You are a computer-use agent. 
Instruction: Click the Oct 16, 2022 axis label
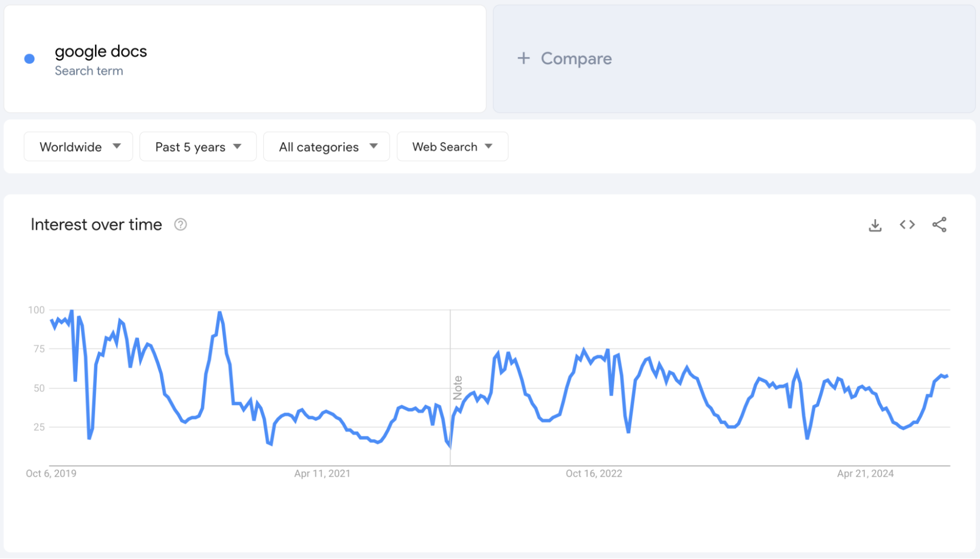[x=594, y=474]
